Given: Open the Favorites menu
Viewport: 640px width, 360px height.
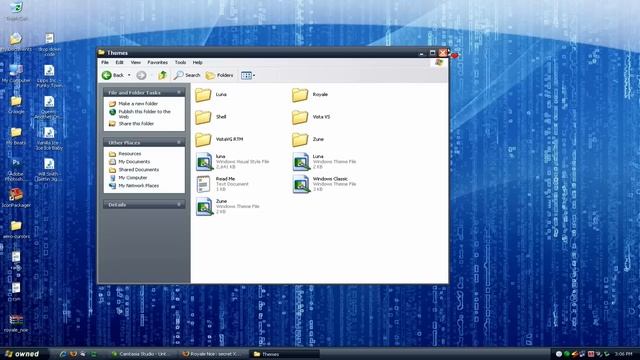Looking at the screenshot, I should pyautogui.click(x=158, y=62).
